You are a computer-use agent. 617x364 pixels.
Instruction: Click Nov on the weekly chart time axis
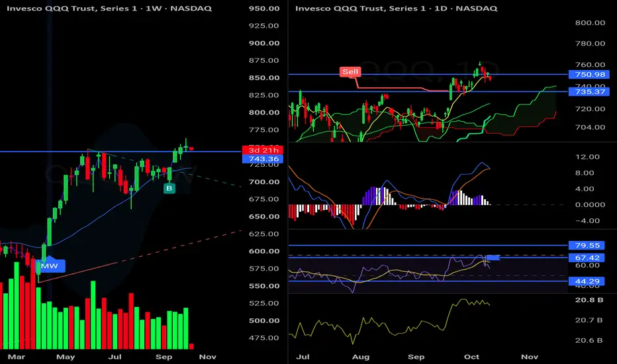pos(207,357)
